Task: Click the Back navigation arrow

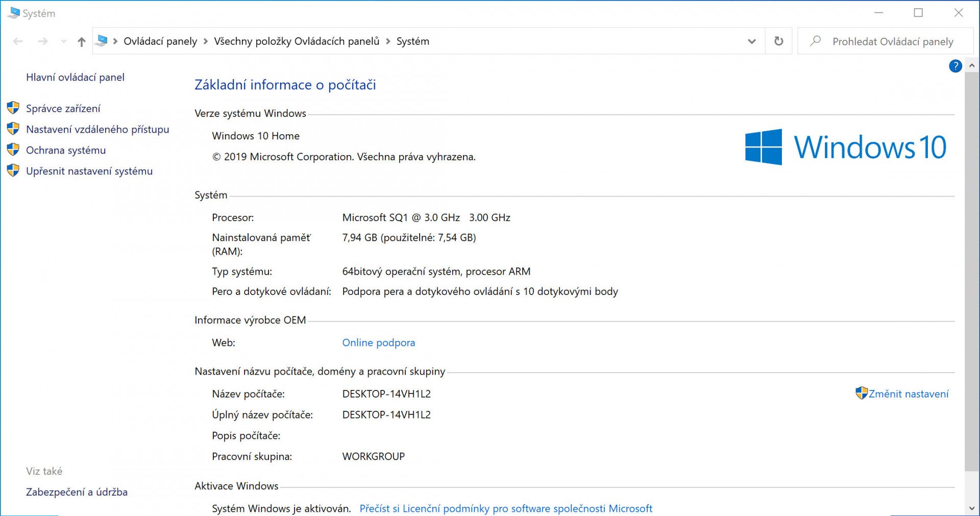Action: point(18,41)
